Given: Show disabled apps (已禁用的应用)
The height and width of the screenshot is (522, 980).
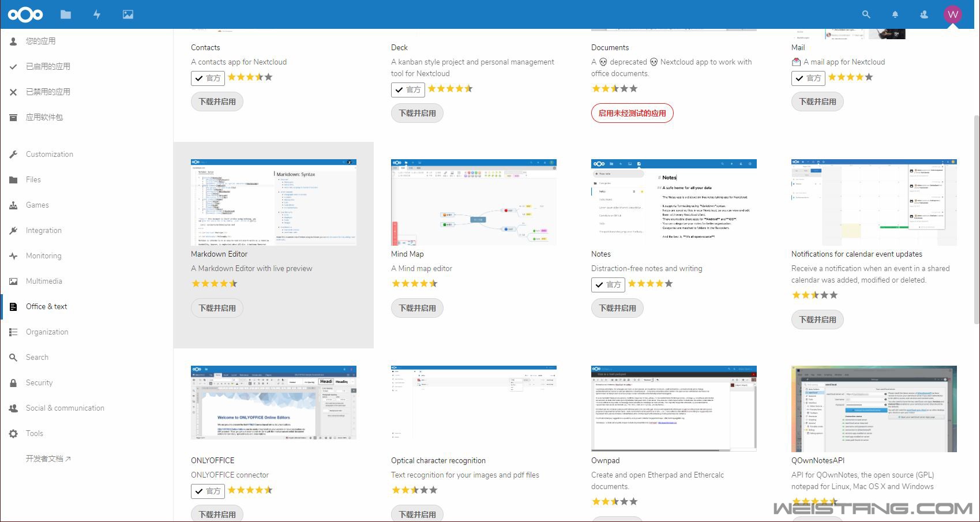Looking at the screenshot, I should click(x=48, y=92).
